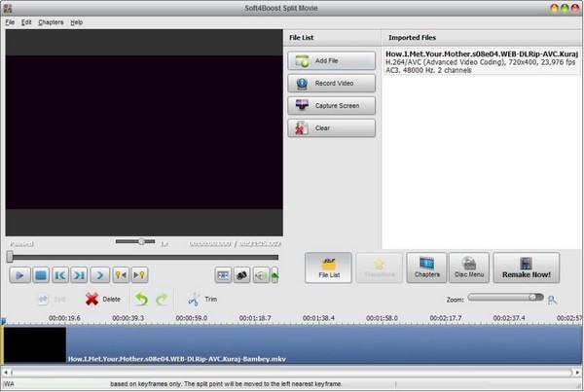Click the Trim scissors tool

click(201, 300)
